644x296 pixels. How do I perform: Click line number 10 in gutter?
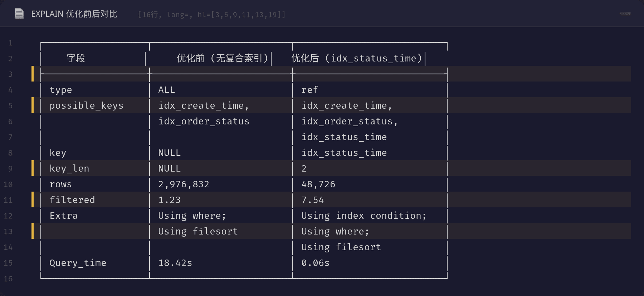tap(8, 184)
